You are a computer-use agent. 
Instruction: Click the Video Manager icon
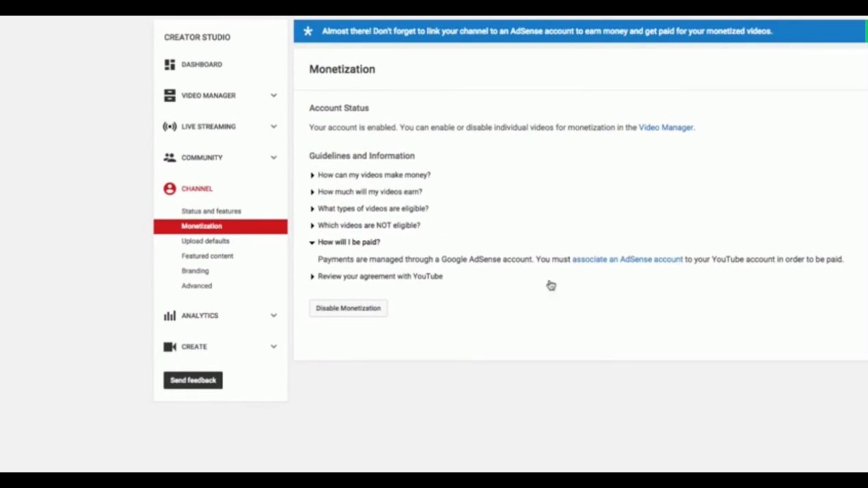click(x=170, y=96)
